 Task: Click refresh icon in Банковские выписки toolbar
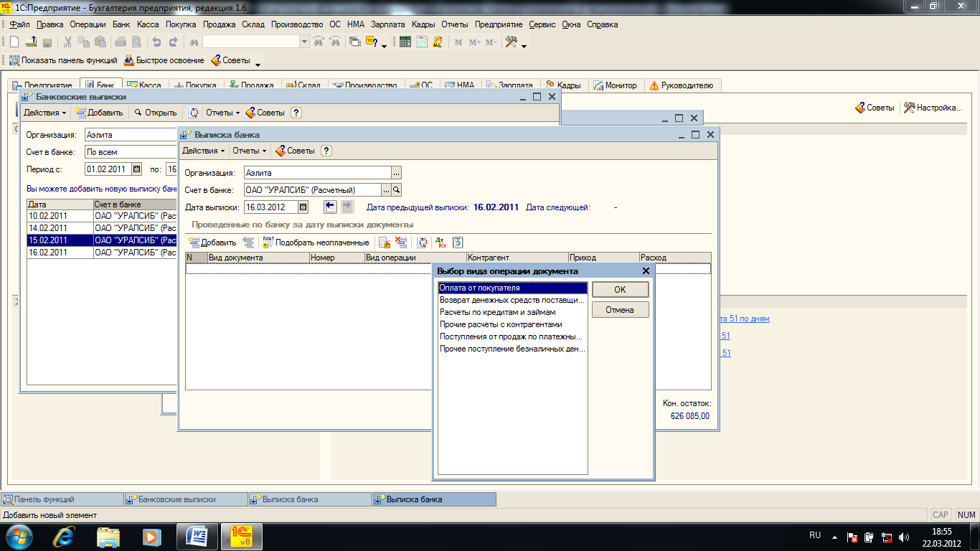[193, 113]
